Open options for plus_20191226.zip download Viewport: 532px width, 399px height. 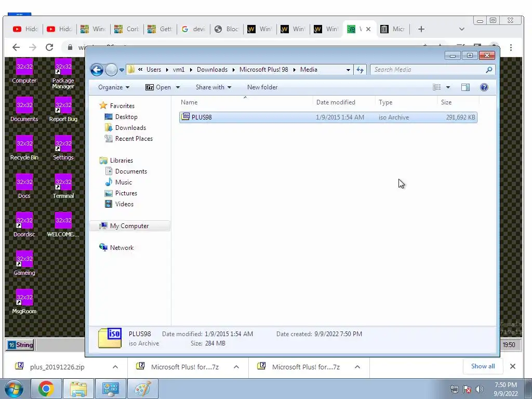tap(115, 367)
